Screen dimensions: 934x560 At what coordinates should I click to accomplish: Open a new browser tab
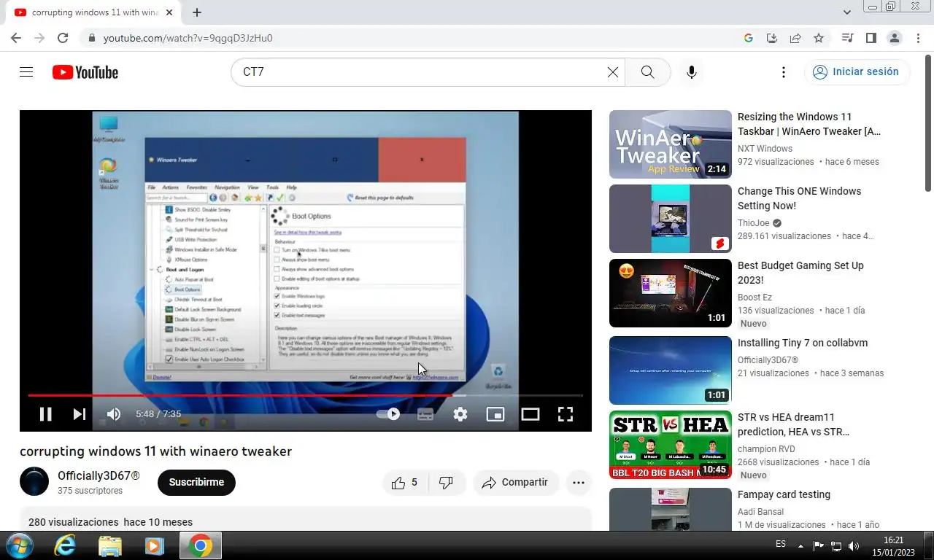coord(197,12)
